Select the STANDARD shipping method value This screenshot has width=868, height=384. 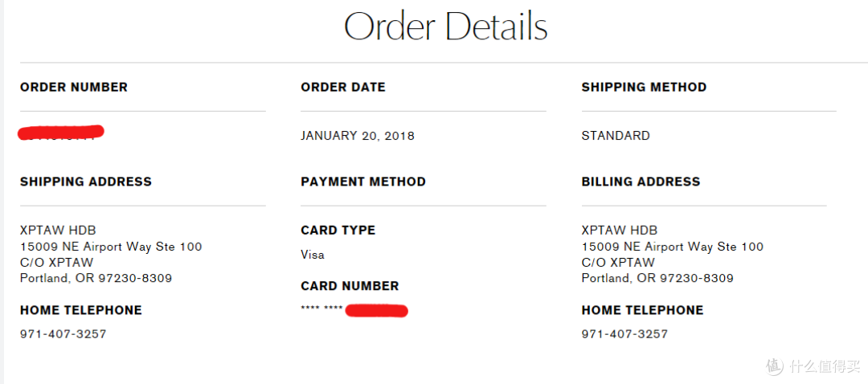pos(616,136)
